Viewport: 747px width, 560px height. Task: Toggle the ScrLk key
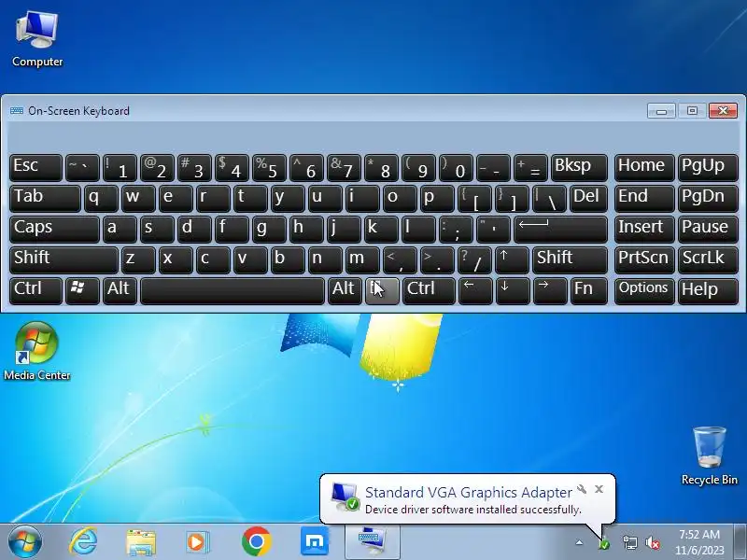708,260
